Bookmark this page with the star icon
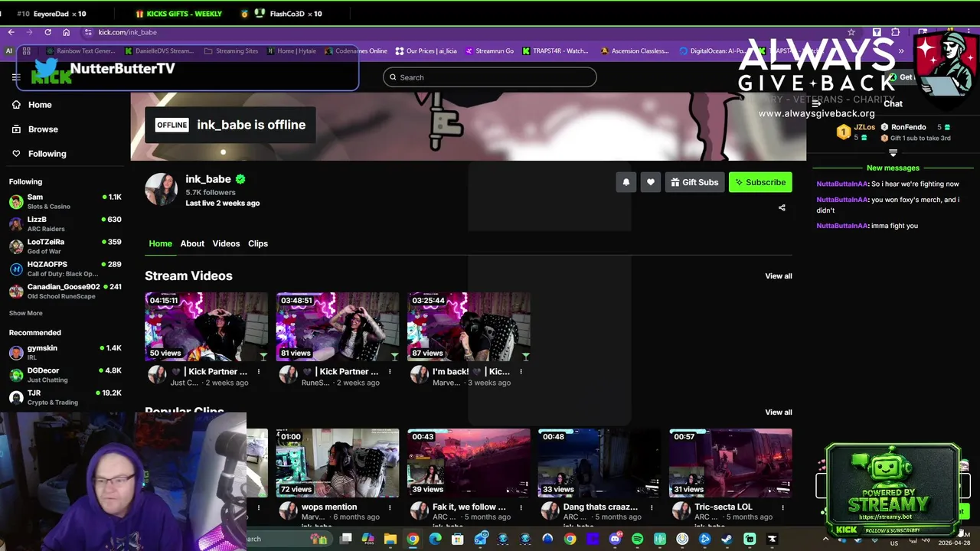The width and height of the screenshot is (980, 551). 851,32
